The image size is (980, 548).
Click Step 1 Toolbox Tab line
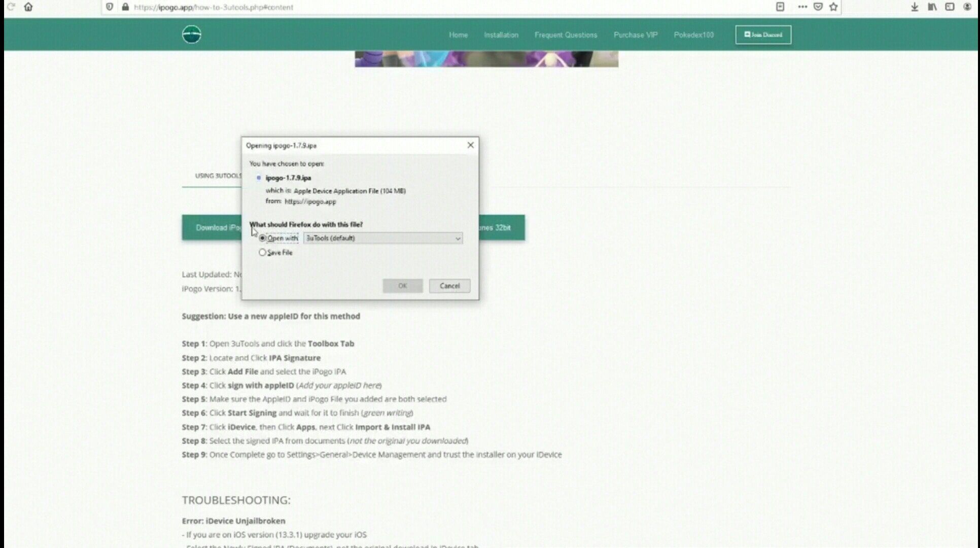tap(268, 344)
